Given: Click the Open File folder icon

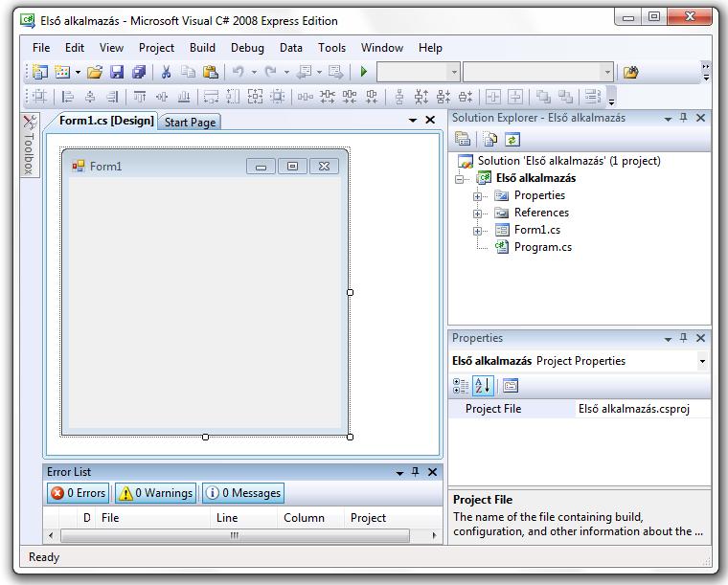Looking at the screenshot, I should click(95, 72).
